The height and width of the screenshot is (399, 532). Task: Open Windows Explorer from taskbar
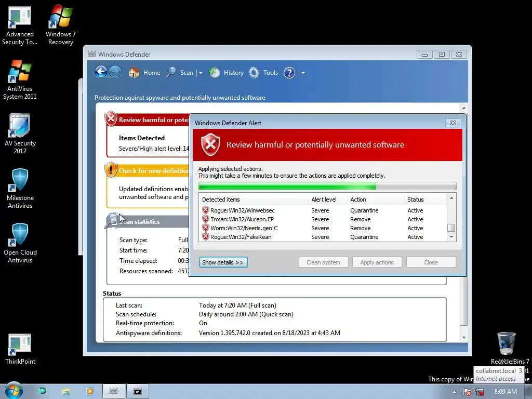click(66, 392)
